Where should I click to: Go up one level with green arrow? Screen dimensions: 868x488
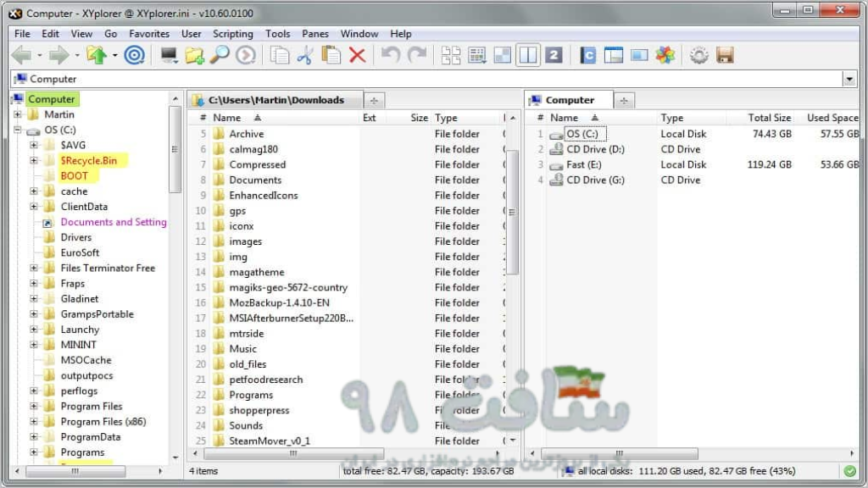97,55
